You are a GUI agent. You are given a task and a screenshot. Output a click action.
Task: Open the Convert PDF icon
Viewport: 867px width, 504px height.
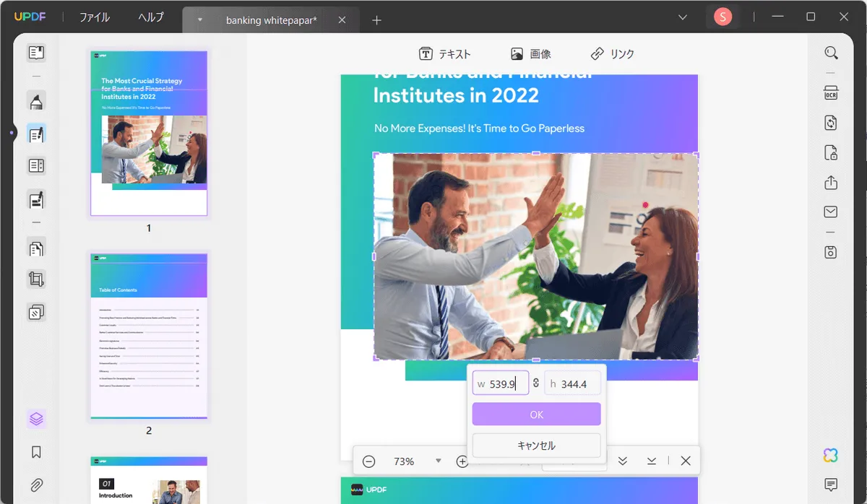[831, 123]
